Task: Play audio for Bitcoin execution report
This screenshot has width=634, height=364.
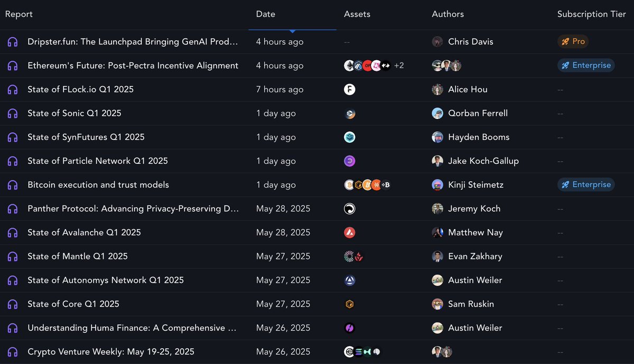Action: tap(13, 185)
